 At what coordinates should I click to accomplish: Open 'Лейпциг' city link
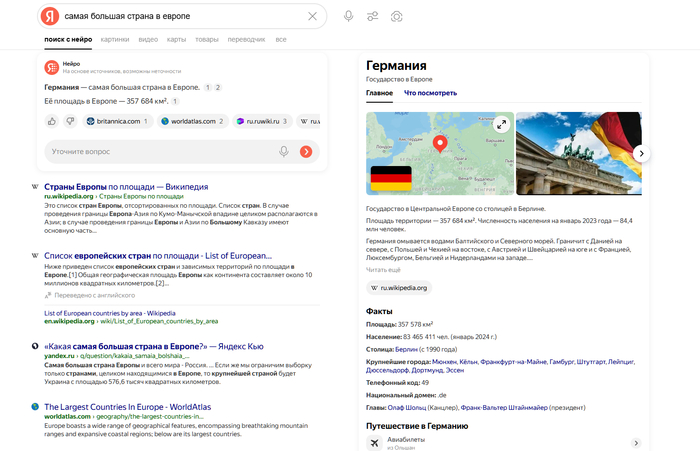(x=621, y=362)
